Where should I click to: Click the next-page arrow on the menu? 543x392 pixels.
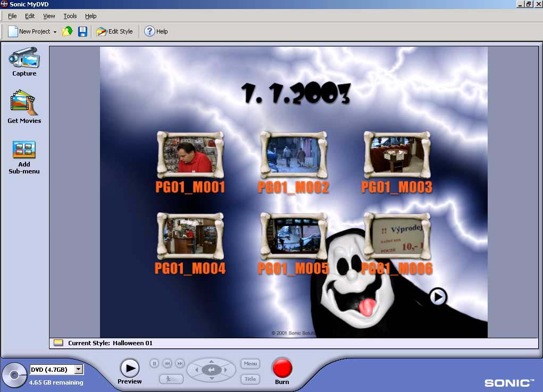[438, 297]
